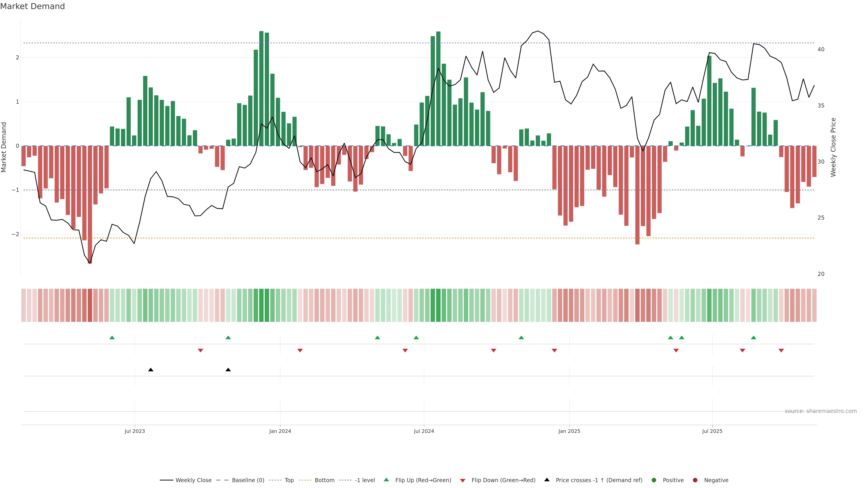Click the Weekly Close legend line icon
Screen dimensions: 868x488
point(166,480)
